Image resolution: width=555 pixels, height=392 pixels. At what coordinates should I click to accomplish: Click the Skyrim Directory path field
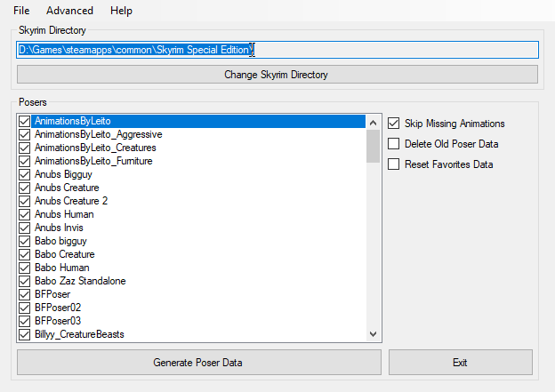(277, 50)
